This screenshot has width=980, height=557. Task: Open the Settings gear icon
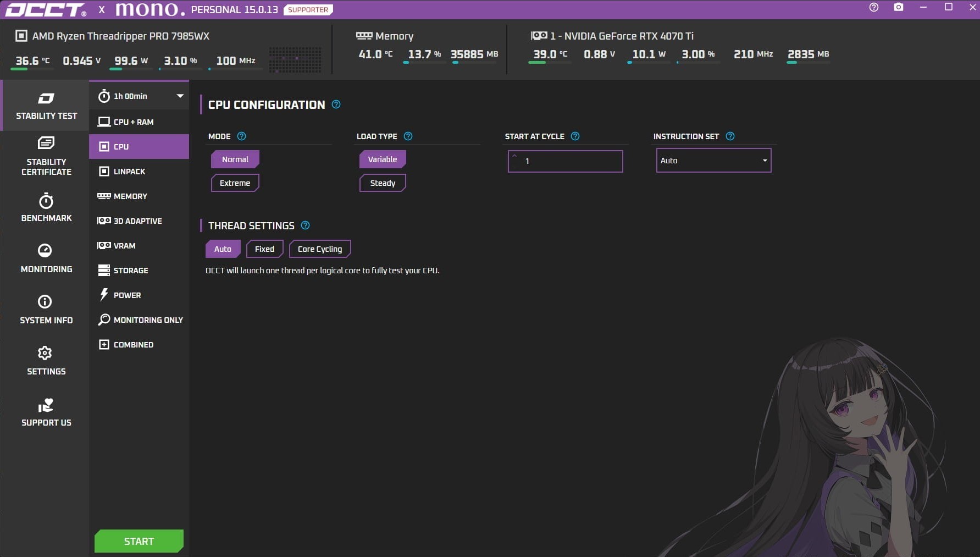45,353
